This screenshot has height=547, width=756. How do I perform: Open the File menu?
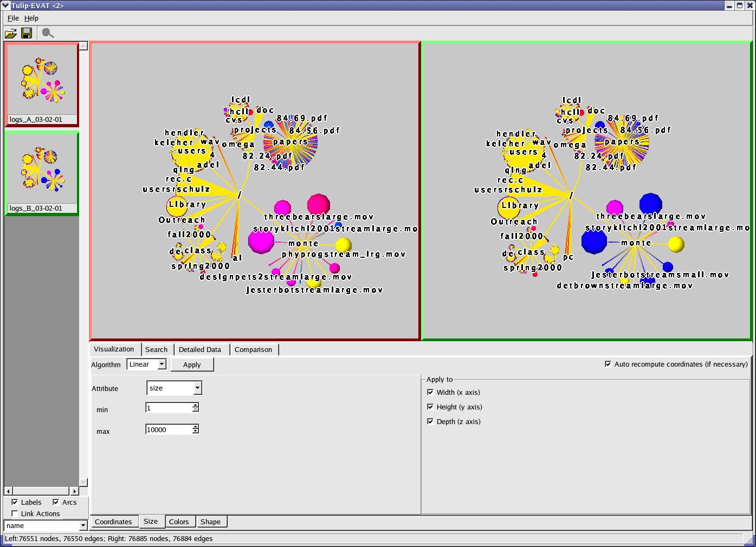click(x=13, y=18)
